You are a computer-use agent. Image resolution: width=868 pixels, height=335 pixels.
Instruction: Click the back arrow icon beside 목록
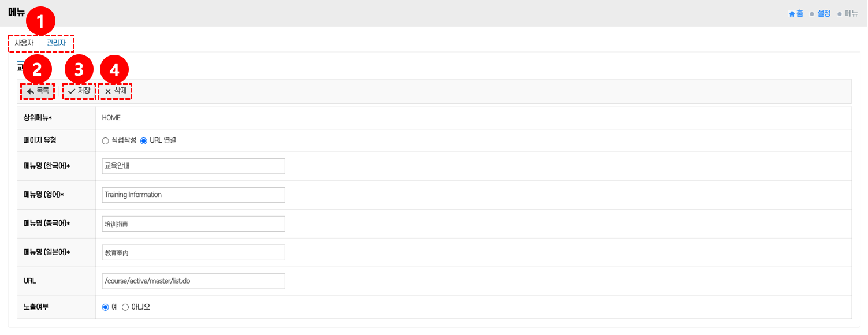point(31,91)
